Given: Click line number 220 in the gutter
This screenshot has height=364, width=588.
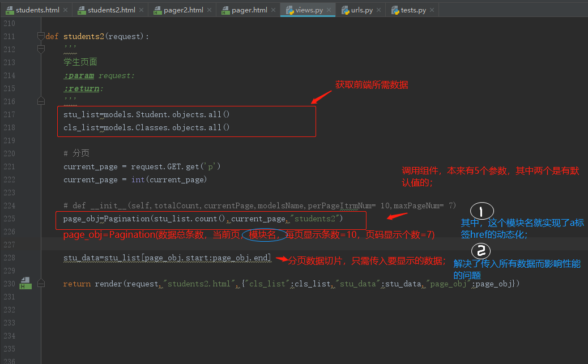Looking at the screenshot, I should point(8,153).
